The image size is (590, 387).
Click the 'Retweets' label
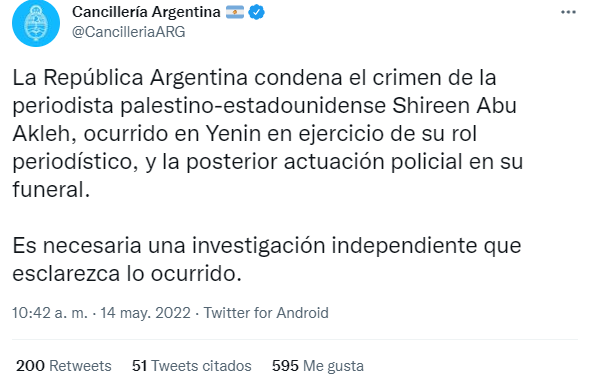pyautogui.click(x=80, y=366)
